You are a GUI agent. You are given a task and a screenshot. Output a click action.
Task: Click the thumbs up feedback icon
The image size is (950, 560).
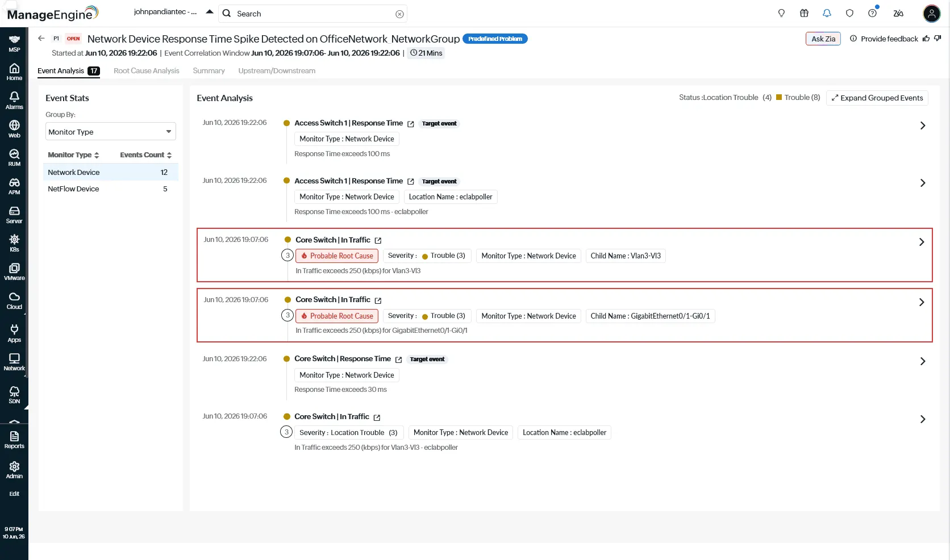tap(926, 39)
